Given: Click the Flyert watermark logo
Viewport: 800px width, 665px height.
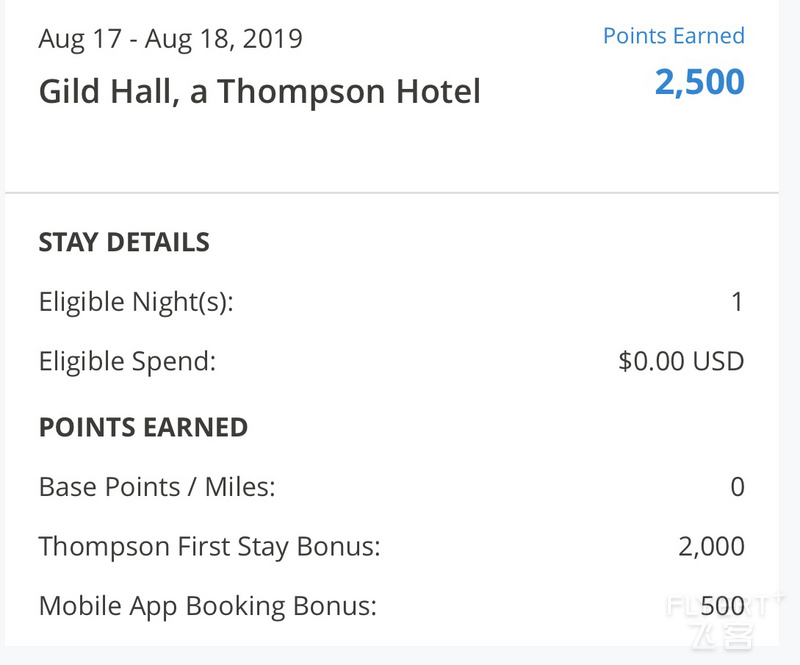Looking at the screenshot, I should pos(723,620).
